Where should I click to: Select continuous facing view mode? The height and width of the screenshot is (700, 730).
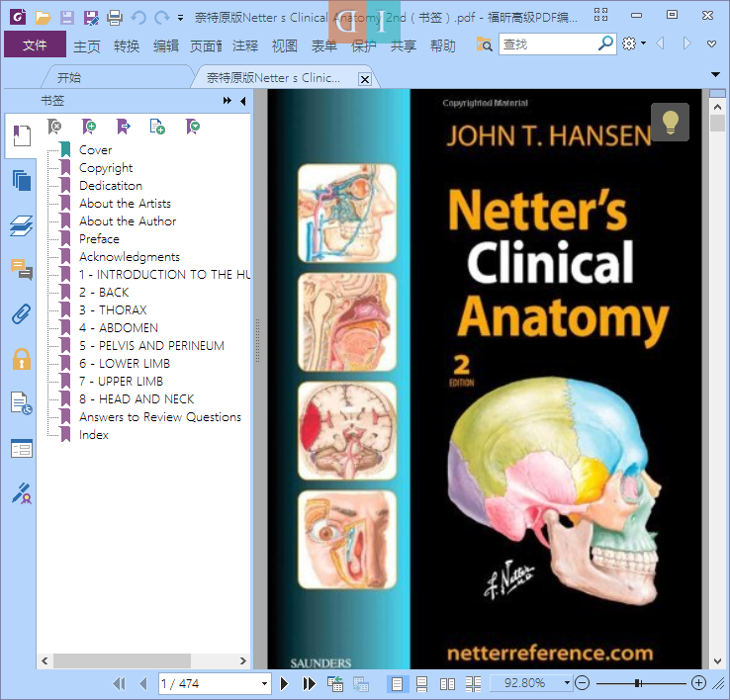click(474, 683)
